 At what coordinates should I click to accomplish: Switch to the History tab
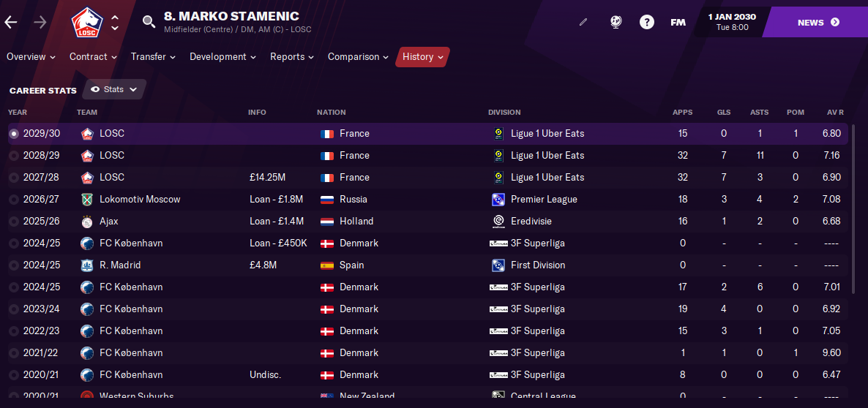pyautogui.click(x=423, y=57)
